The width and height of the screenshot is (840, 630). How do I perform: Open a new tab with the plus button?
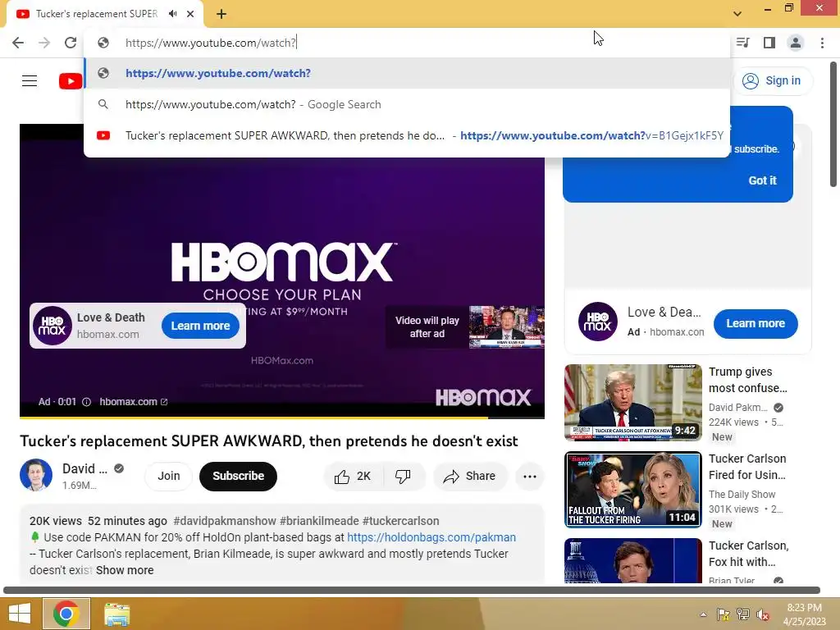(x=221, y=14)
